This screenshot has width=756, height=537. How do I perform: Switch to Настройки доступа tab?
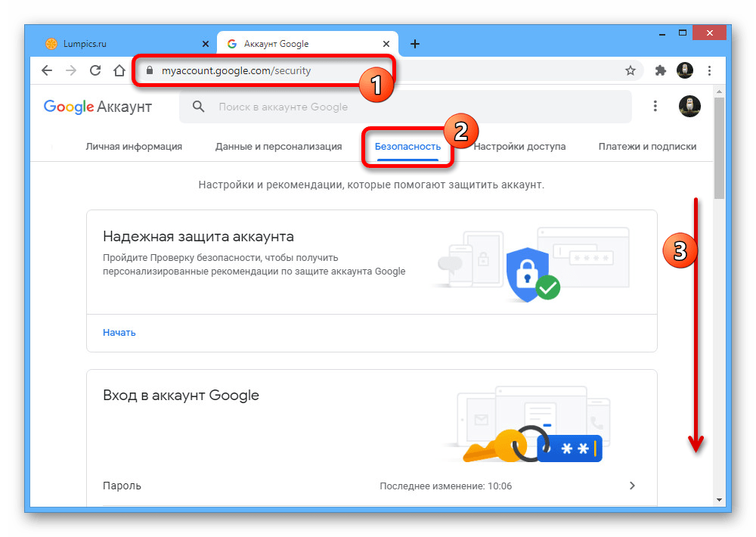[x=519, y=147]
